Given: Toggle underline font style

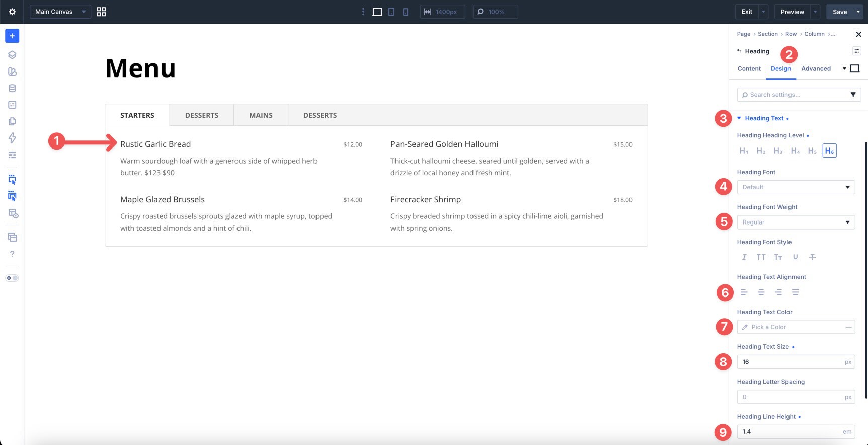Looking at the screenshot, I should pyautogui.click(x=795, y=257).
